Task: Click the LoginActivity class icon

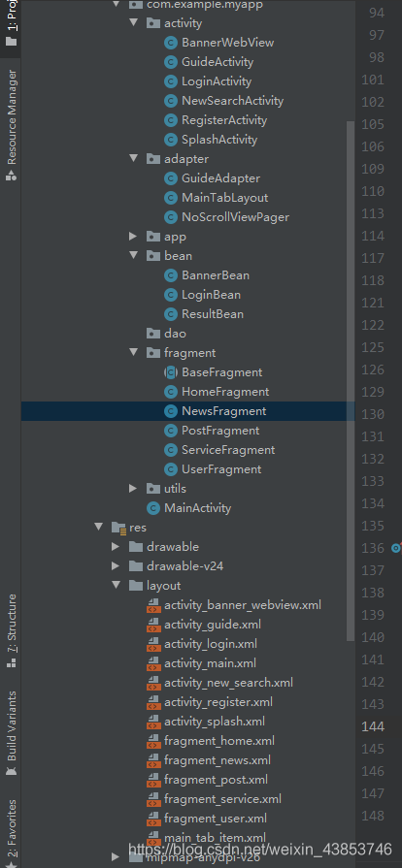Action: point(171,81)
